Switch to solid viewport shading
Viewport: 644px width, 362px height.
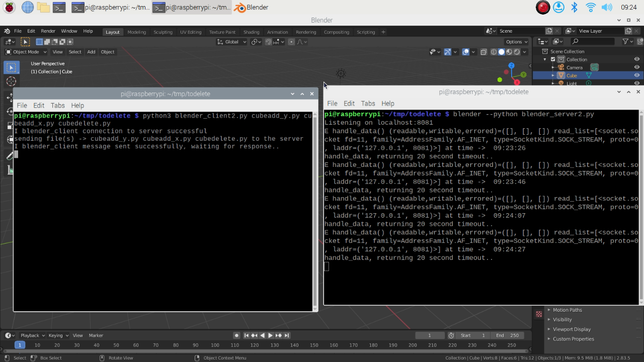[x=501, y=52]
